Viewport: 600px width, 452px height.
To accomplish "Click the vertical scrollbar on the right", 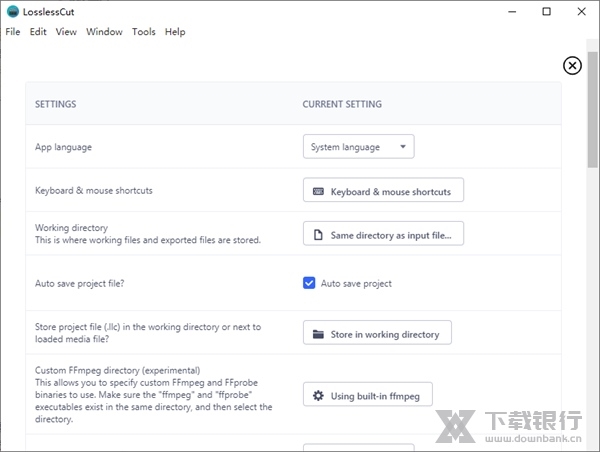I will pyautogui.click(x=592, y=120).
